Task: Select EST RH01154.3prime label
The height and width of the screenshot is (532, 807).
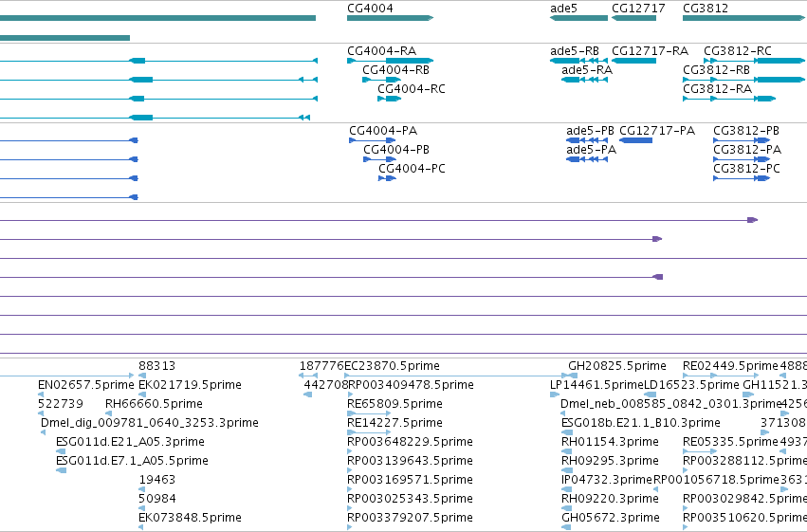Action: pyautogui.click(x=610, y=442)
